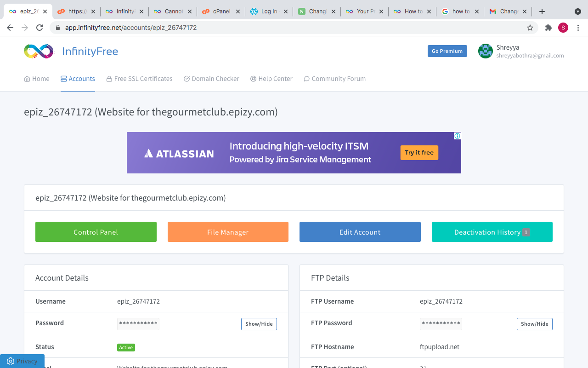
Task: Toggle the bookmark star in the address bar
Action: [531, 28]
